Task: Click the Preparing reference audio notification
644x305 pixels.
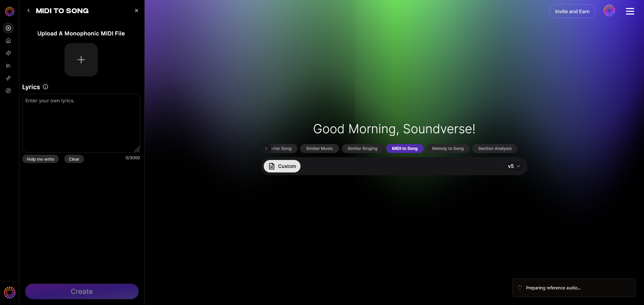Action: pyautogui.click(x=574, y=288)
